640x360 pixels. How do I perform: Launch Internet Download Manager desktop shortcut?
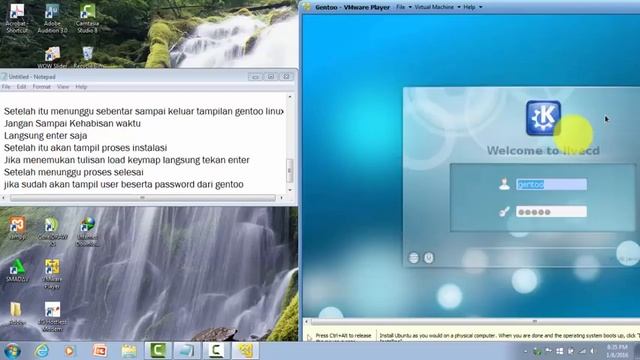pyautogui.click(x=87, y=231)
